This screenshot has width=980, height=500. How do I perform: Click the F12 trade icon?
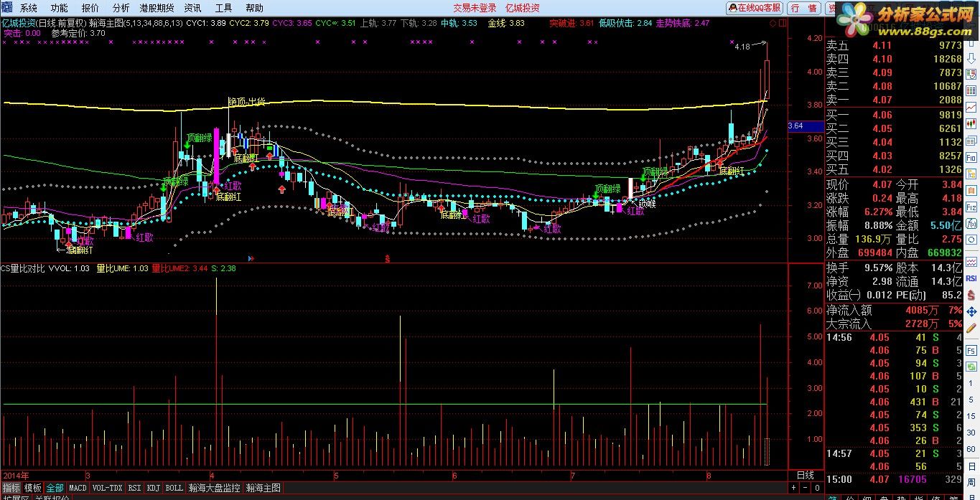click(971, 207)
